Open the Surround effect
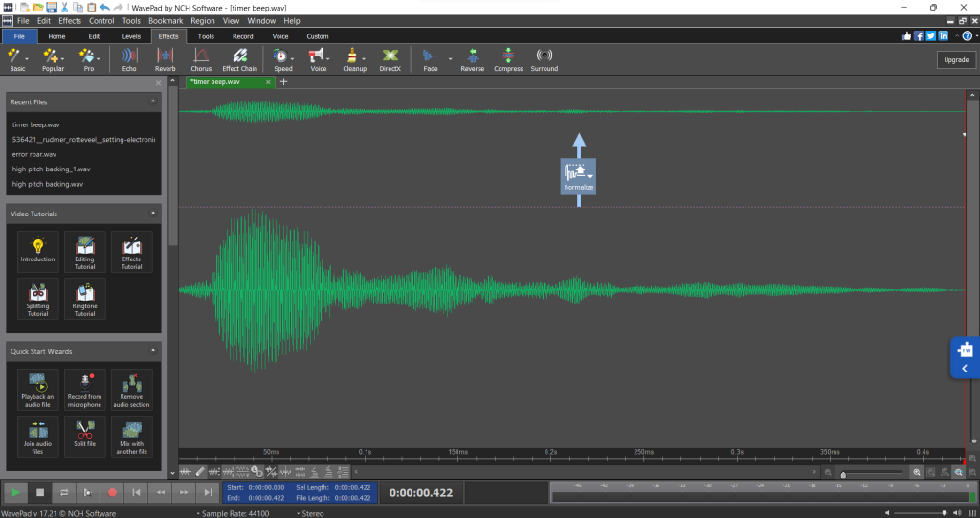Image resolution: width=980 pixels, height=518 pixels. [545, 60]
